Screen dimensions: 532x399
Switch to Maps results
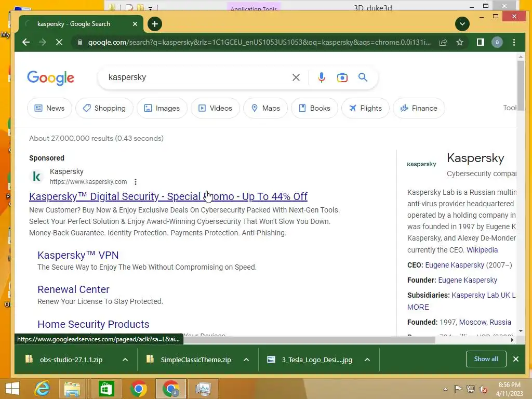[x=265, y=108]
